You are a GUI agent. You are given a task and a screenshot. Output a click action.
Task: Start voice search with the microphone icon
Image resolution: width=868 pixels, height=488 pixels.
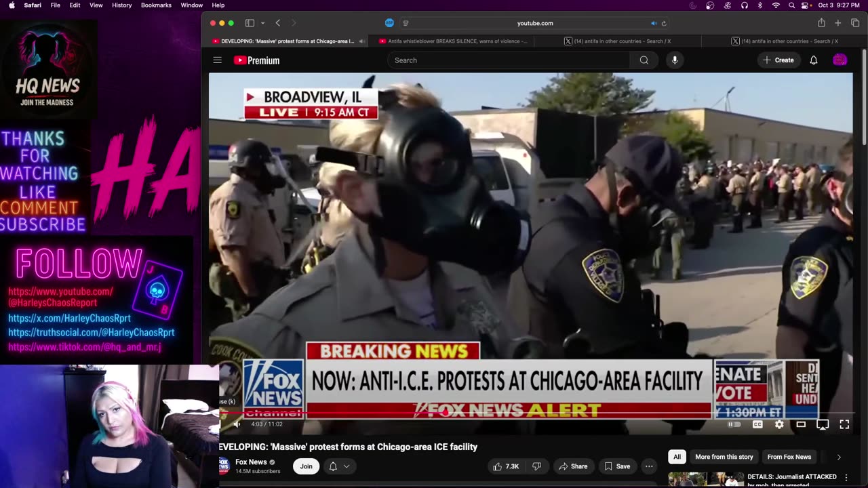pyautogui.click(x=674, y=60)
